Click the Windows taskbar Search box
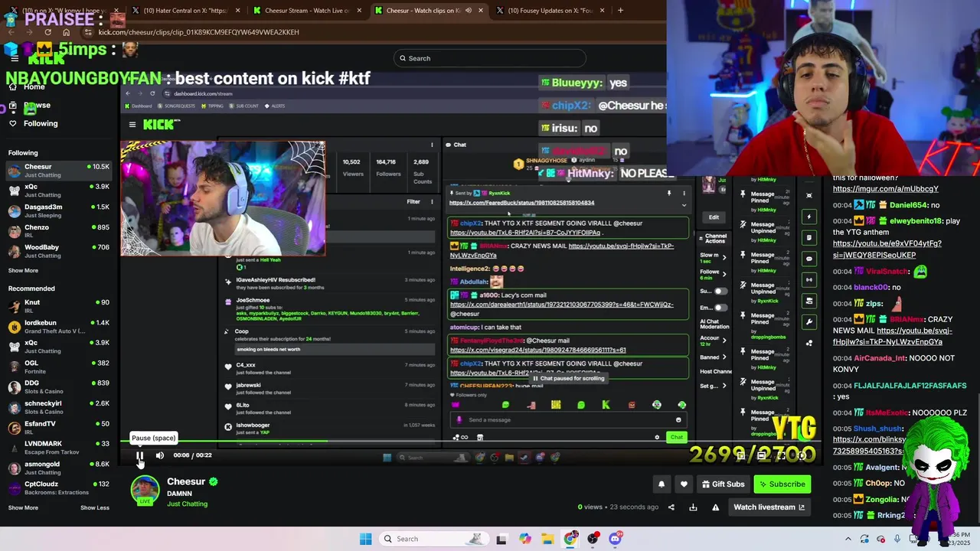Screen dimensions: 980x551 433,539
